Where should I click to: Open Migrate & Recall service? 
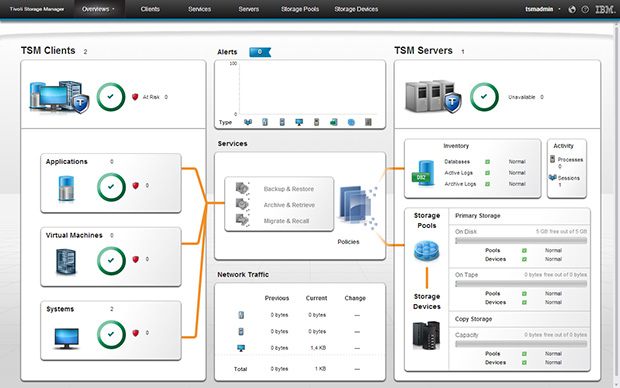click(286, 221)
